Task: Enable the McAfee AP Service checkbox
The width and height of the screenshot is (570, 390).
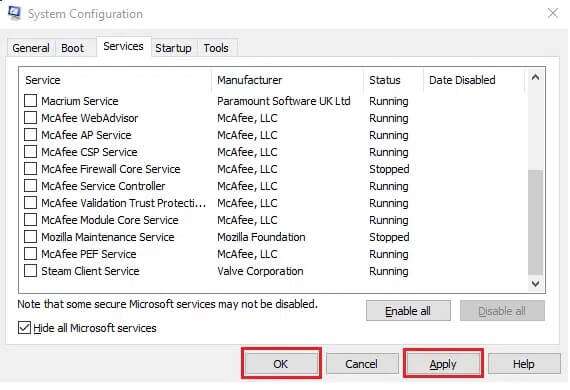Action: point(31,135)
